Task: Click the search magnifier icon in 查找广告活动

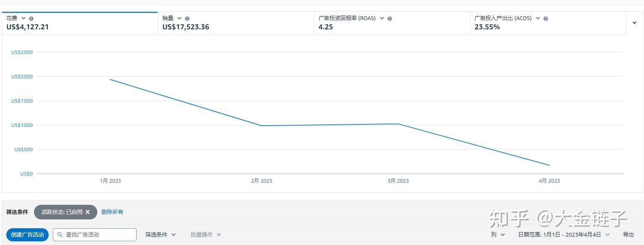Action: [x=60, y=235]
